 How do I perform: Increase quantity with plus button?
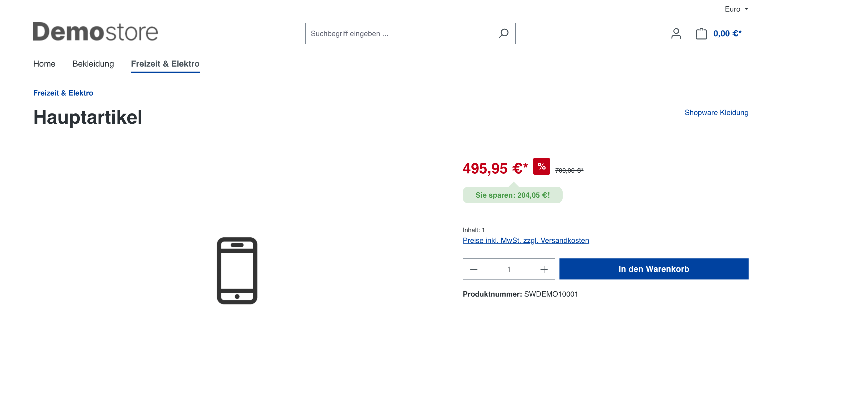pyautogui.click(x=544, y=269)
